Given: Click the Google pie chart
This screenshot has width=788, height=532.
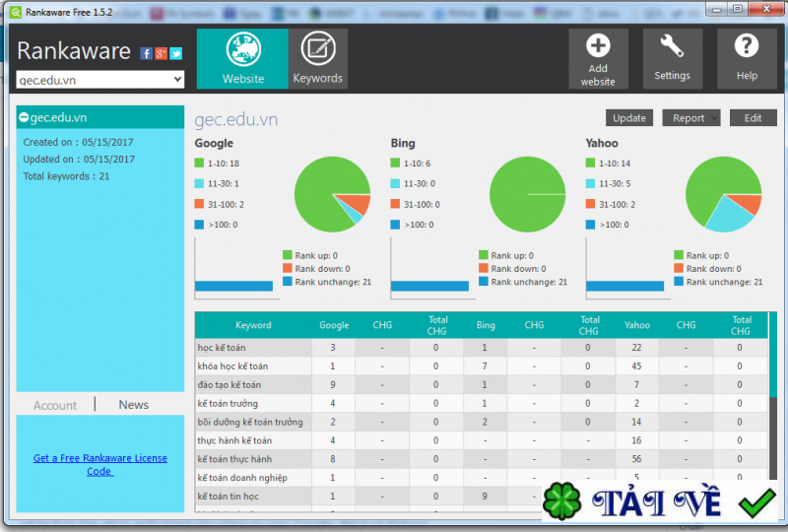Looking at the screenshot, I should (332, 194).
